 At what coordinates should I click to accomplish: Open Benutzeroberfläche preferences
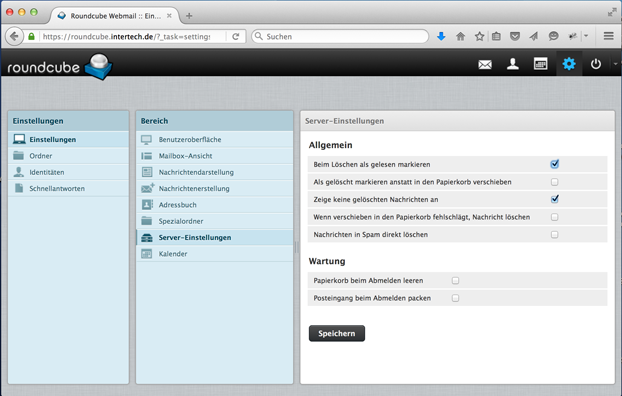(x=215, y=139)
